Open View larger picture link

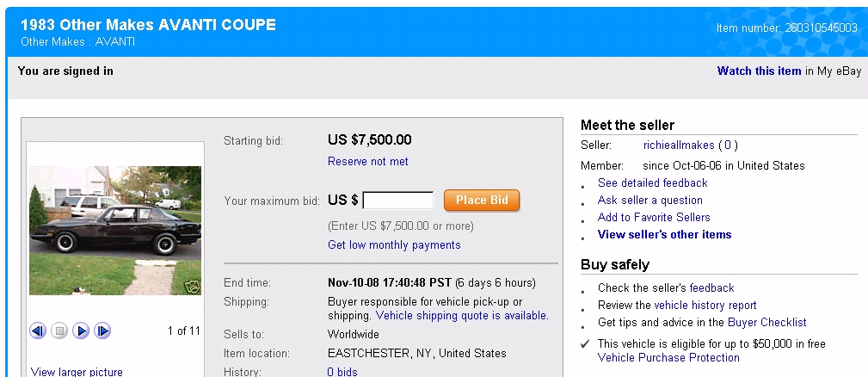click(77, 372)
